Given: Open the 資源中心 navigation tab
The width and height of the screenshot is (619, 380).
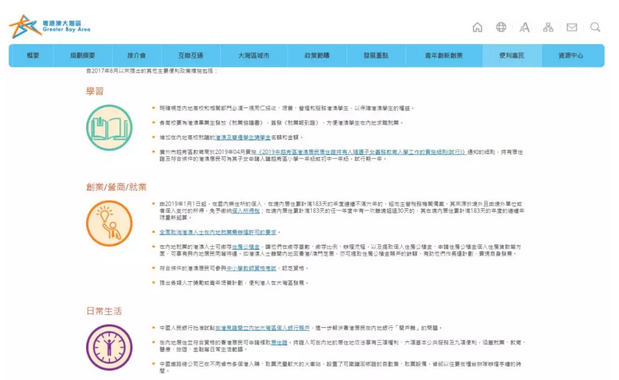Looking at the screenshot, I should [571, 56].
